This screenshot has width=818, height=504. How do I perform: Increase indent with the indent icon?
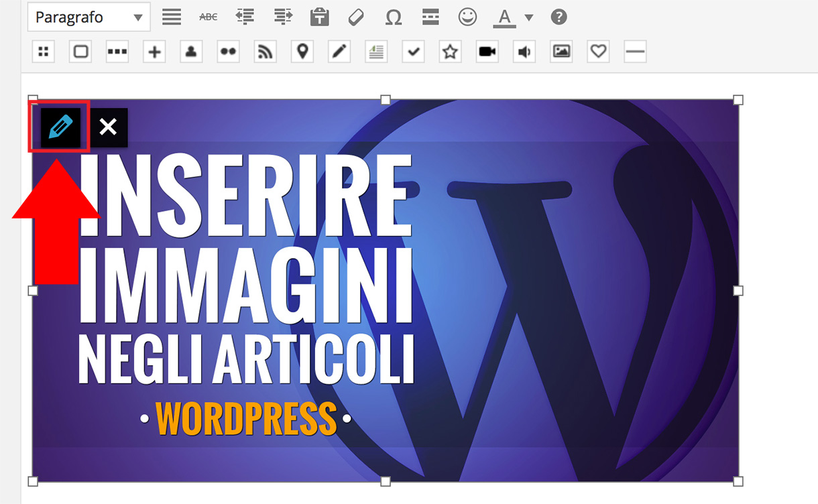point(283,17)
